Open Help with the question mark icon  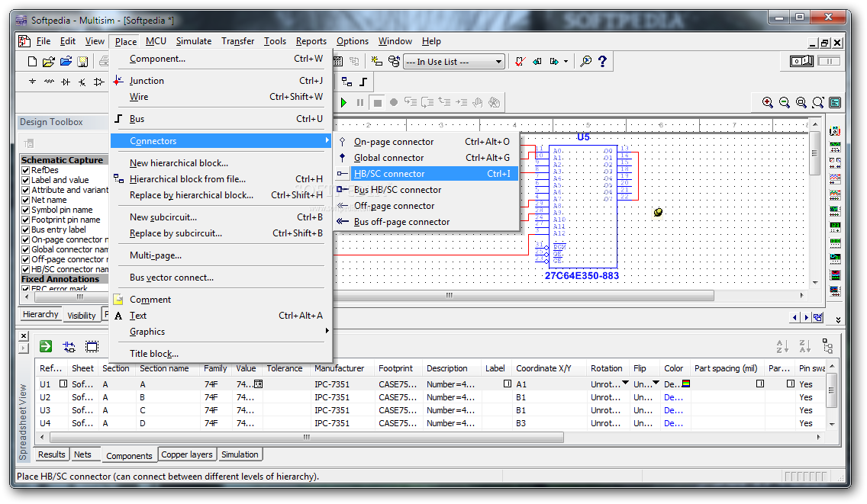603,61
